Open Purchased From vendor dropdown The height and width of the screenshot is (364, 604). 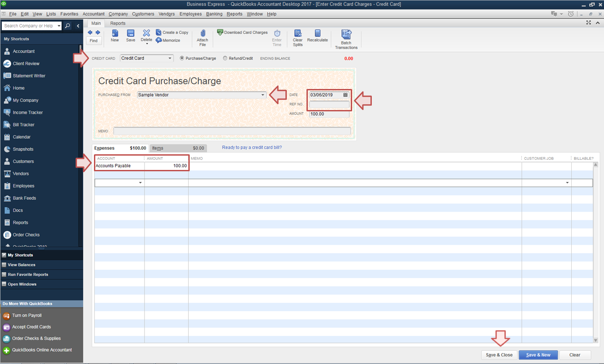pos(263,95)
